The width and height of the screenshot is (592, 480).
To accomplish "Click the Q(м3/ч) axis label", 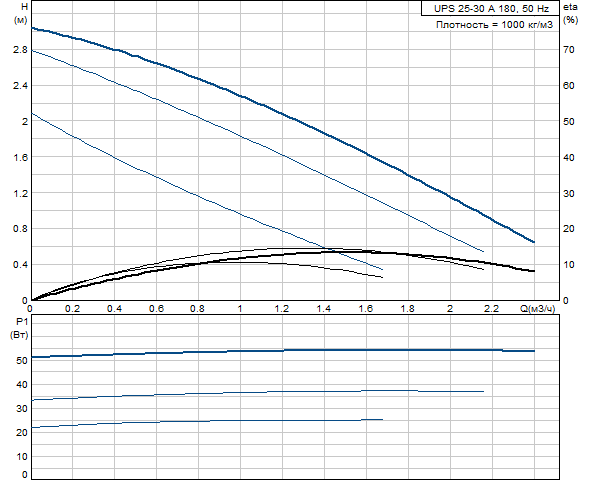I will (537, 309).
